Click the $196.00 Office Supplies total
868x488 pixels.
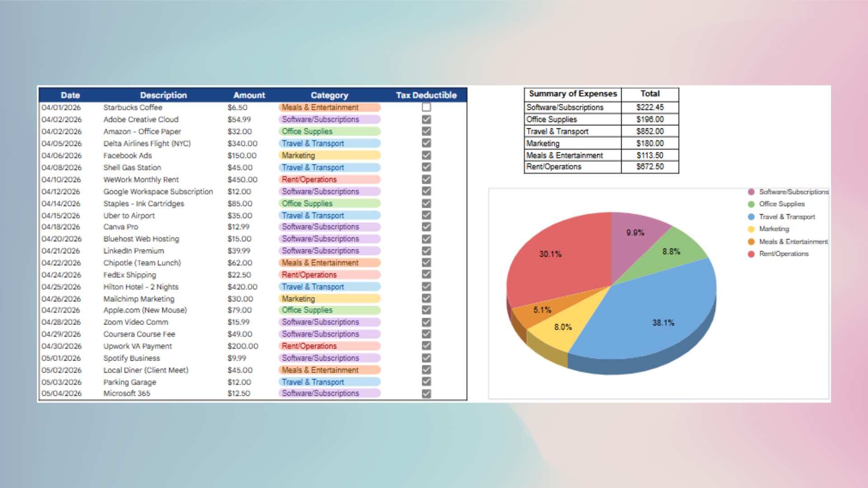[650, 119]
